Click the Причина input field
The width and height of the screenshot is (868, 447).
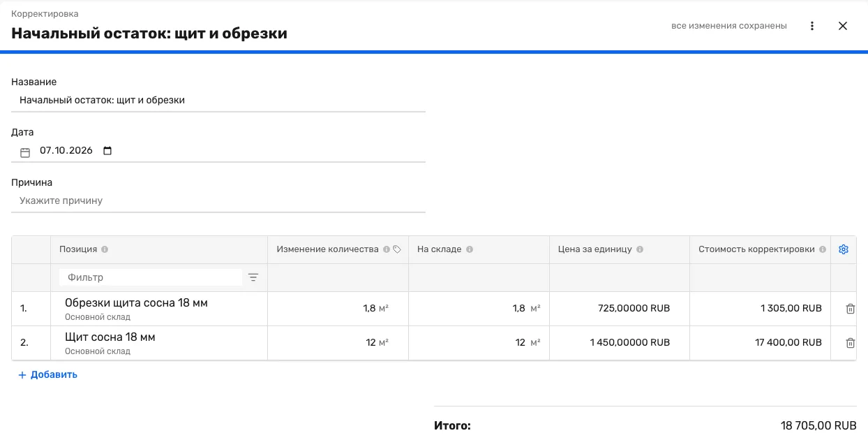[x=218, y=200]
